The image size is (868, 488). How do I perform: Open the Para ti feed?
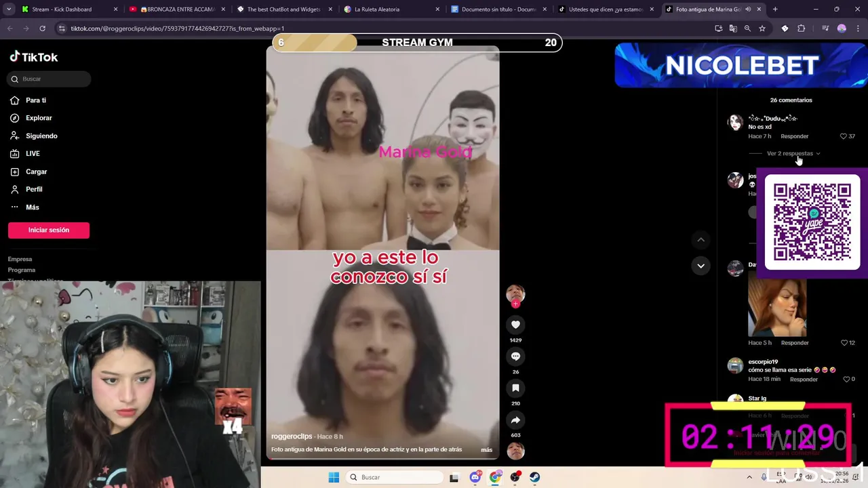point(36,100)
